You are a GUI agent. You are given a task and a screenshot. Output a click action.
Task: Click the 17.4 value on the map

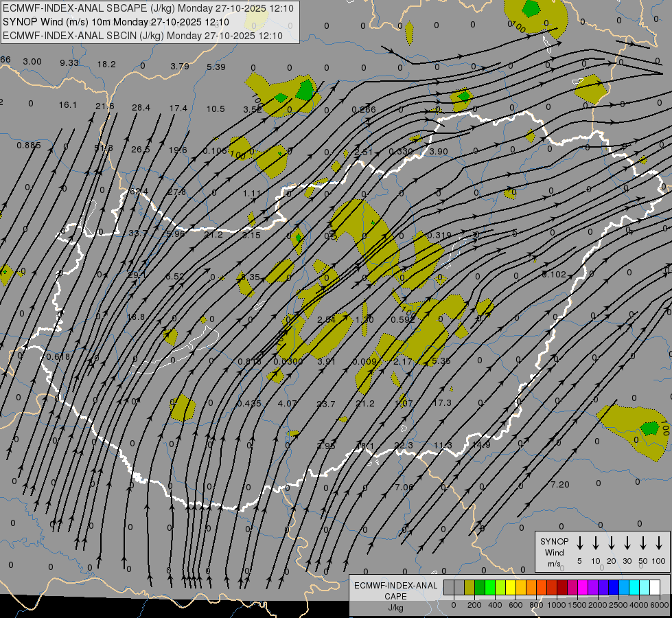(x=178, y=108)
